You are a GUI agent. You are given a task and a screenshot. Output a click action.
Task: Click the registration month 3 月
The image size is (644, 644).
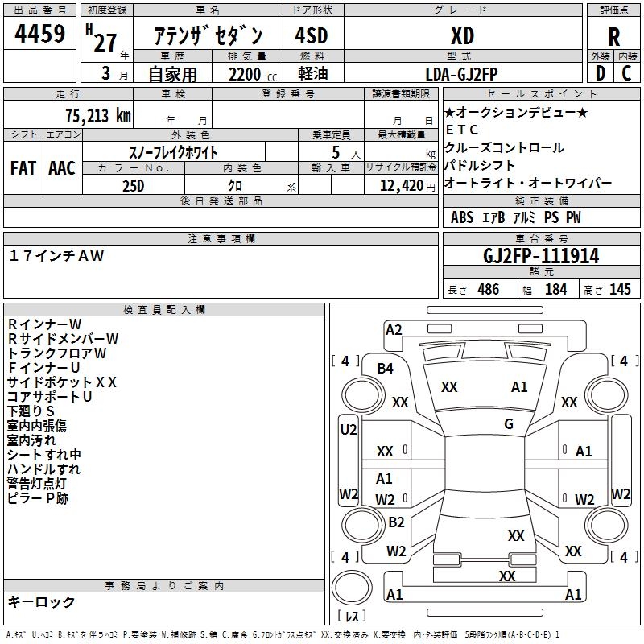[x=114, y=73]
